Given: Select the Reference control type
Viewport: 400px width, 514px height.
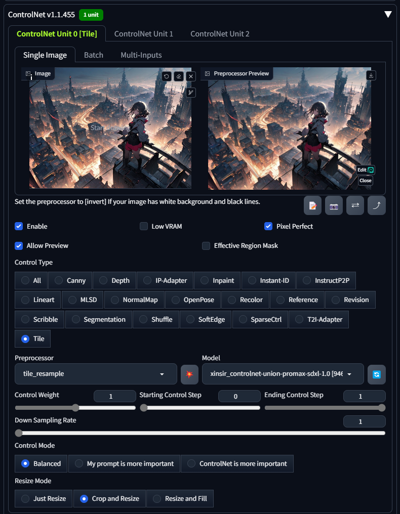Looking at the screenshot, I should point(297,300).
